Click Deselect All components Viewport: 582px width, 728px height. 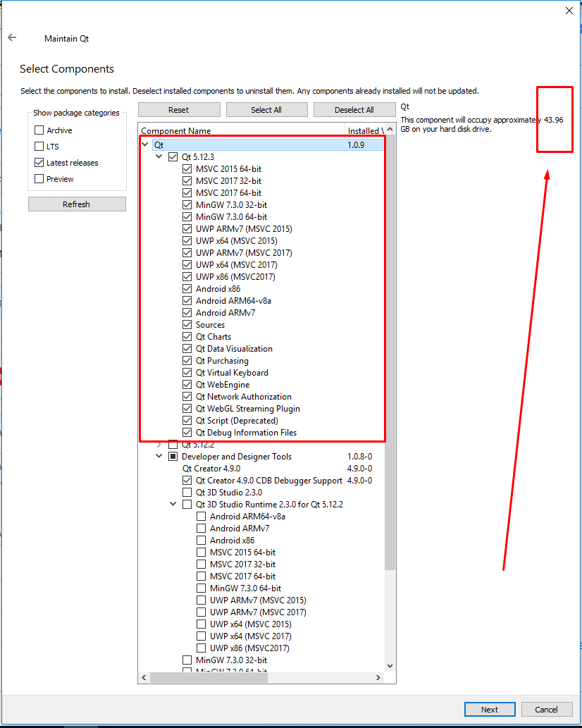point(354,109)
